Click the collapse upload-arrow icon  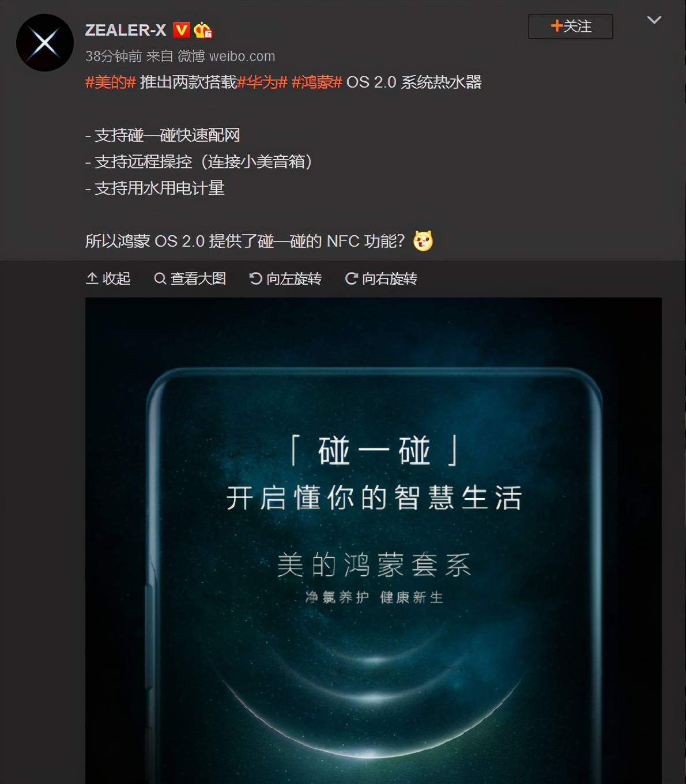92,279
